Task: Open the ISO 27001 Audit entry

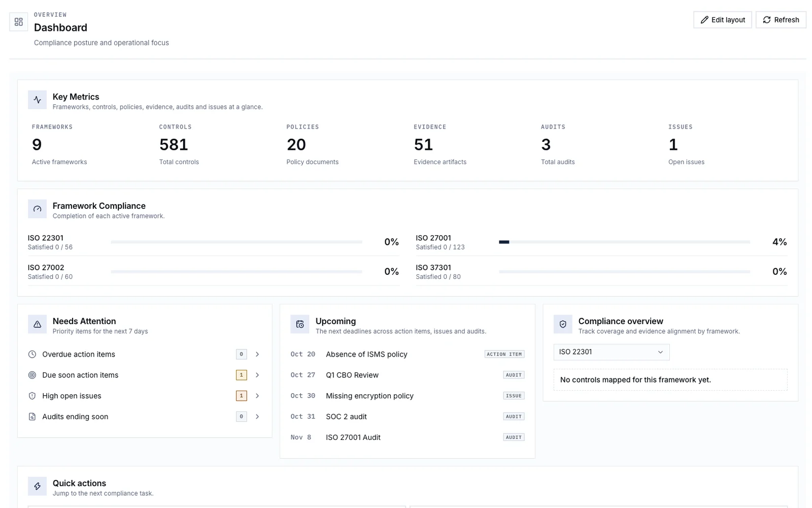Action: pos(408,437)
